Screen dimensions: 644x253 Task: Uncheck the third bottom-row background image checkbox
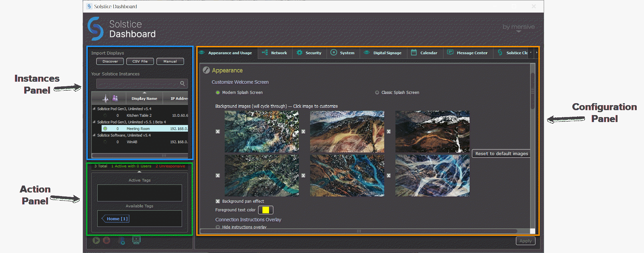coord(389,176)
